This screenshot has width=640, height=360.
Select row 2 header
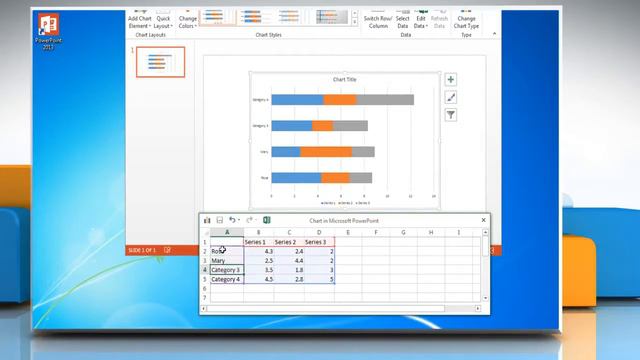[205, 251]
